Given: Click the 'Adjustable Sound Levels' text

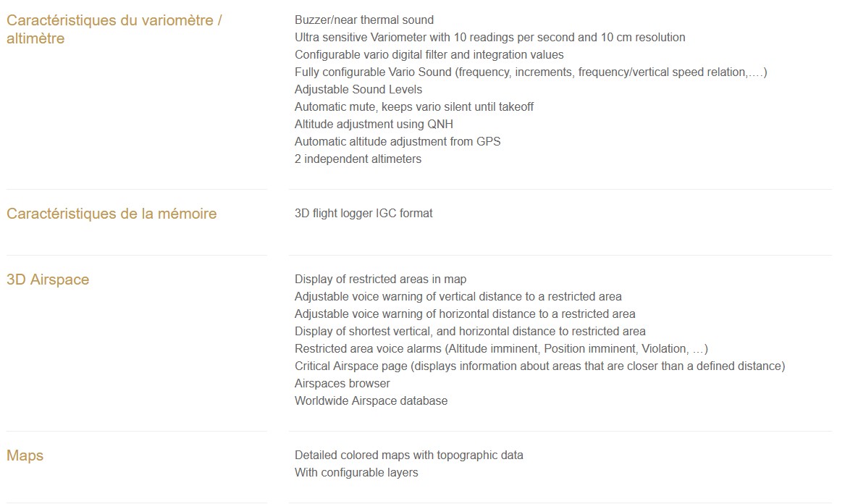Looking at the screenshot, I should point(358,90).
